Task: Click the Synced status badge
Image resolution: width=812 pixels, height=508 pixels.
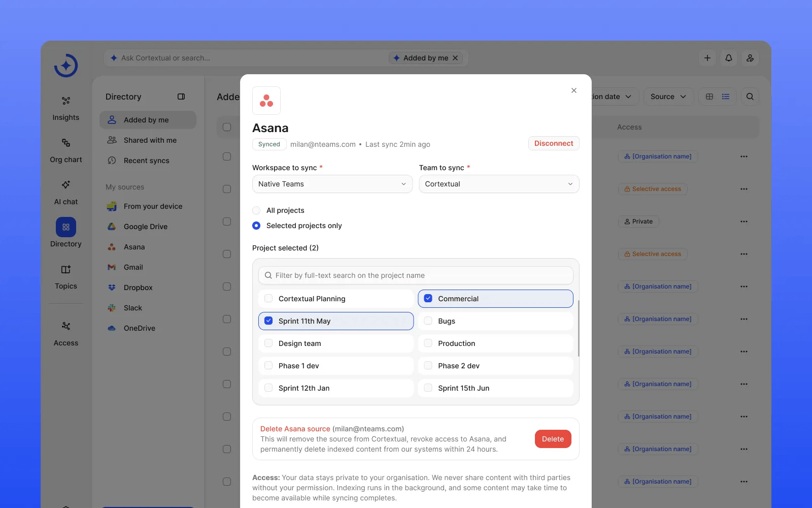Action: (x=269, y=144)
